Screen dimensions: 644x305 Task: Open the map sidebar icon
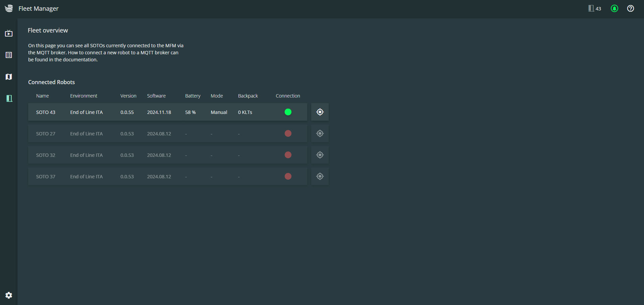click(x=9, y=77)
